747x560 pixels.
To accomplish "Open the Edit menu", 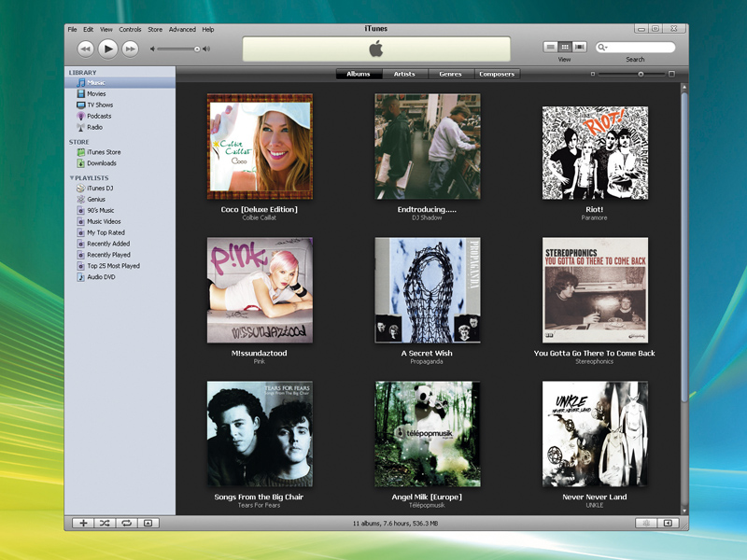I will pyautogui.click(x=88, y=30).
